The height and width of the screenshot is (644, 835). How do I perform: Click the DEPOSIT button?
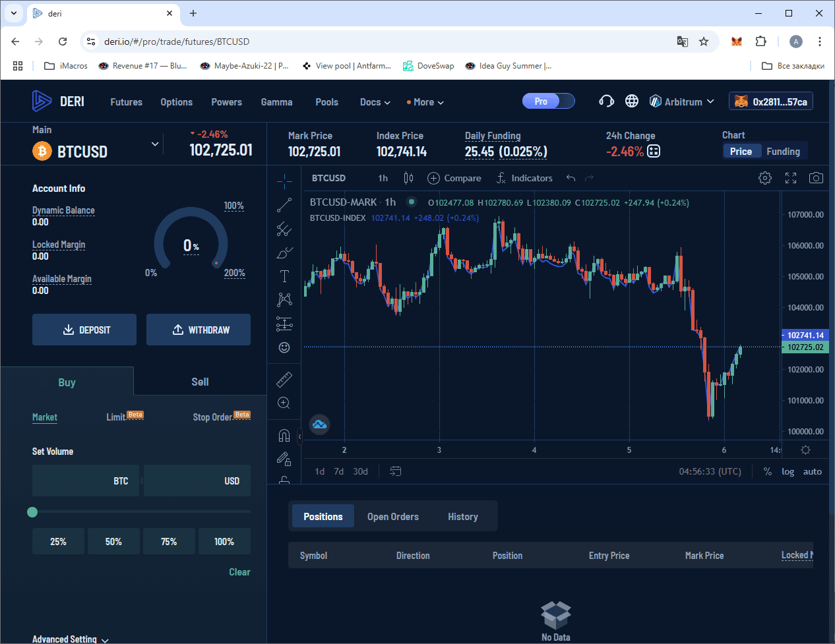pyautogui.click(x=84, y=330)
